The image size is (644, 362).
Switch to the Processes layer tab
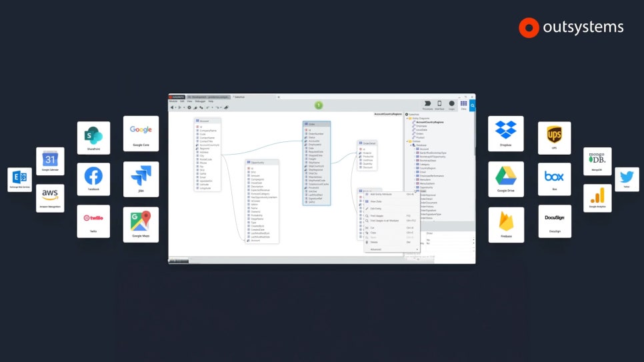click(x=427, y=105)
